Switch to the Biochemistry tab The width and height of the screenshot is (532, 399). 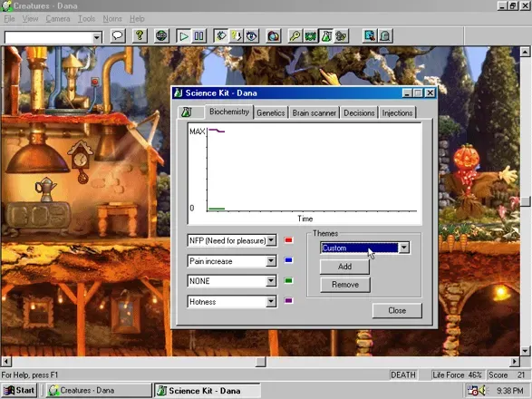coord(229,112)
